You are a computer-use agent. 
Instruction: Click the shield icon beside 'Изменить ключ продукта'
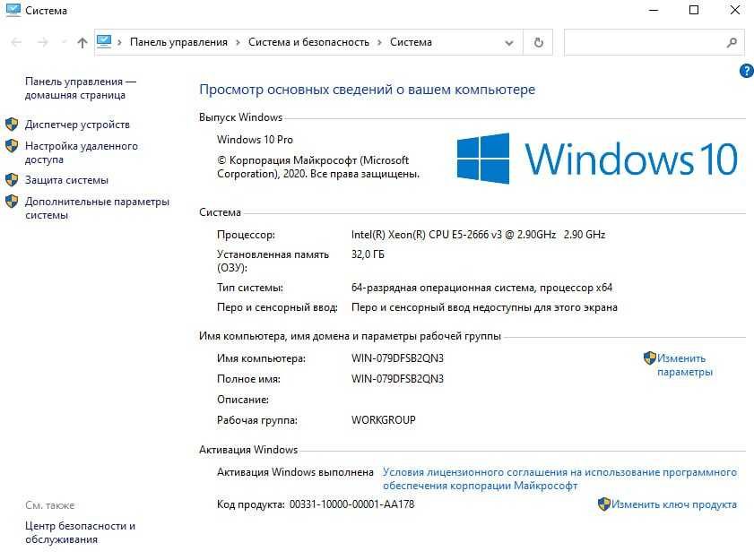pyautogui.click(x=604, y=504)
